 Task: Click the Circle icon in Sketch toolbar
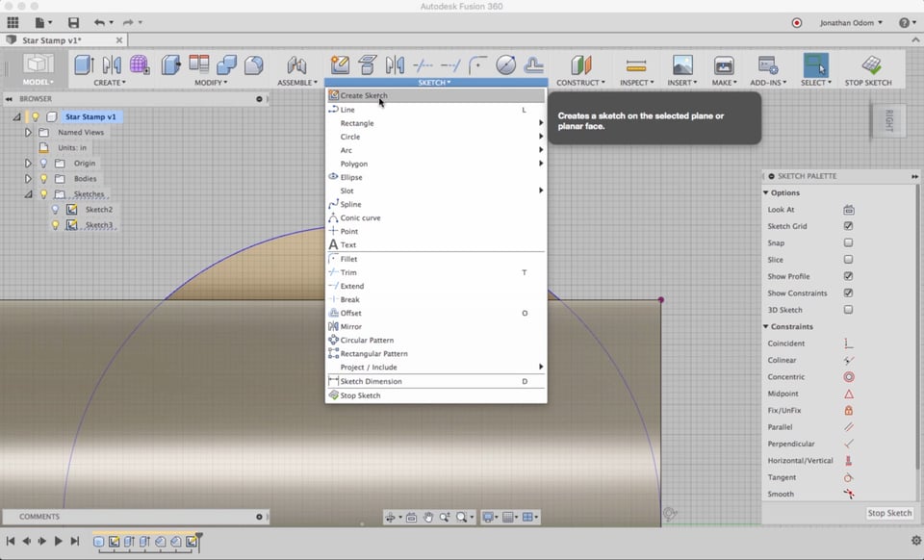[505, 64]
